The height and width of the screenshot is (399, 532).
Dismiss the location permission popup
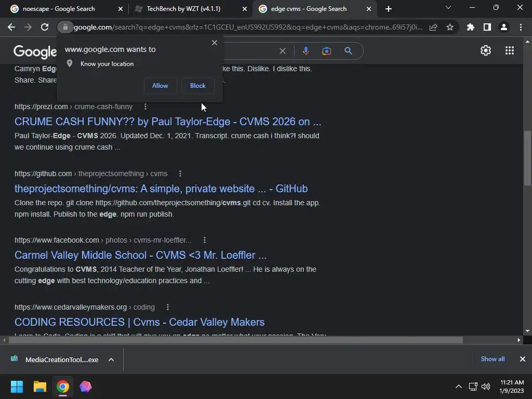pyautogui.click(x=215, y=43)
